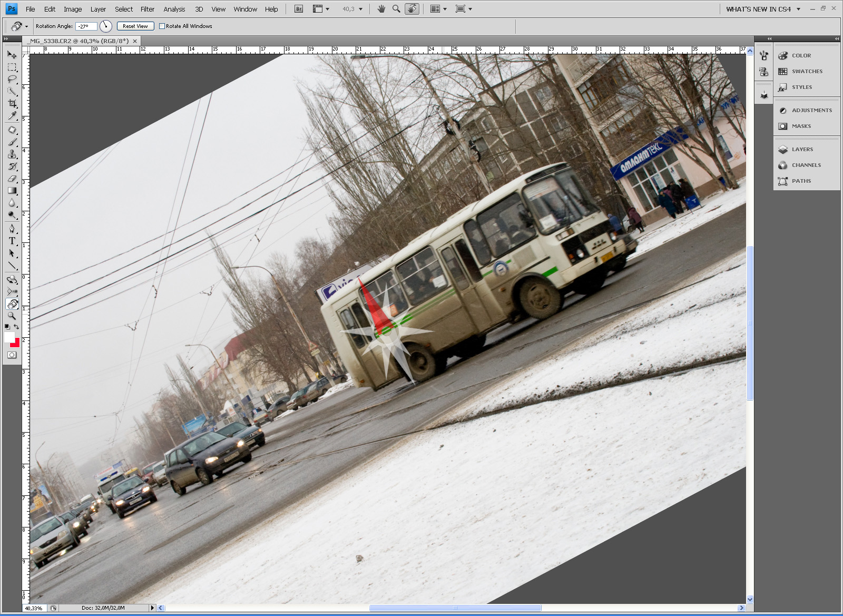Select the Crop tool
Viewport: 843px width, 616px height.
[12, 104]
